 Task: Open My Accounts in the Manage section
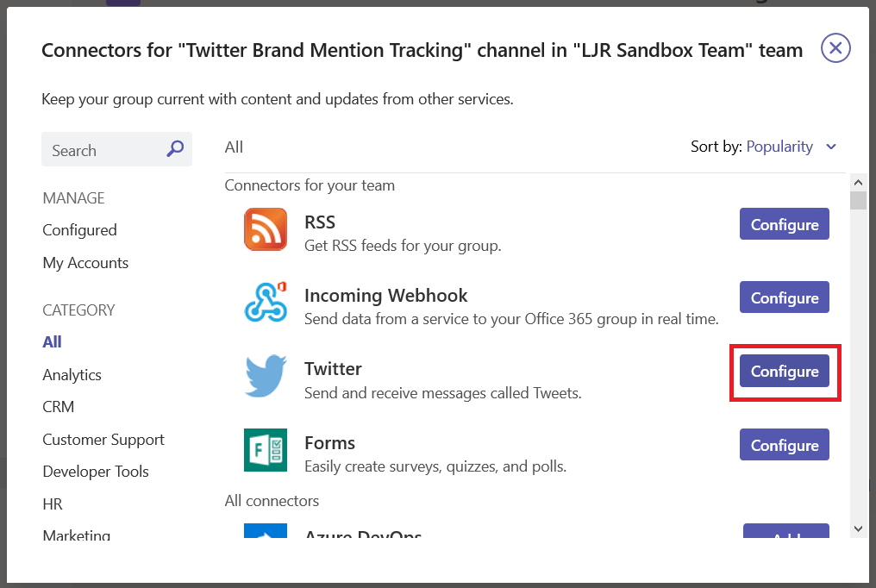85,263
